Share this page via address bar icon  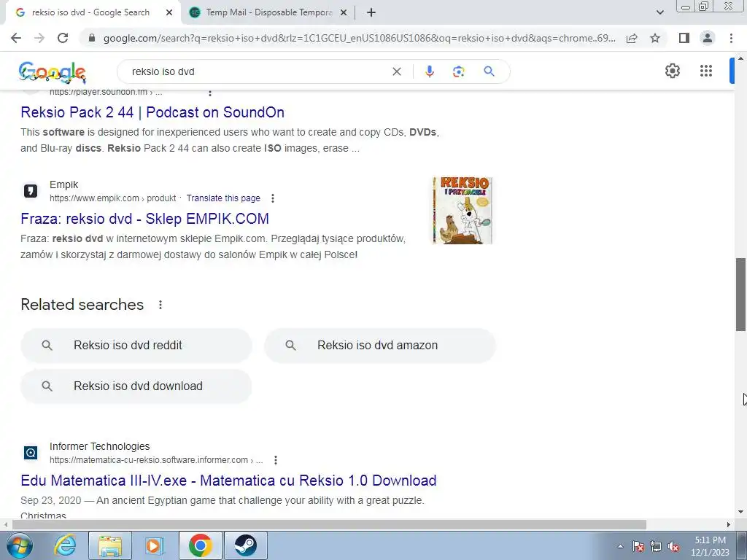coord(632,38)
